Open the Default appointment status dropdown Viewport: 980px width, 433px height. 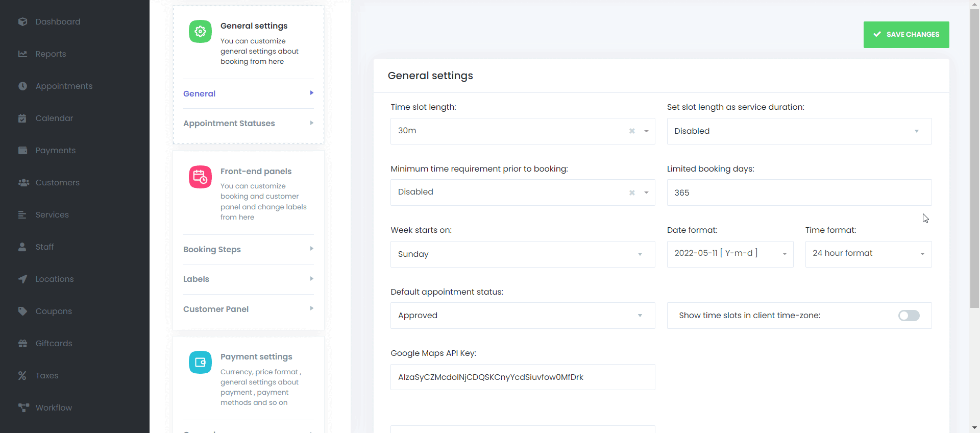[523, 316]
